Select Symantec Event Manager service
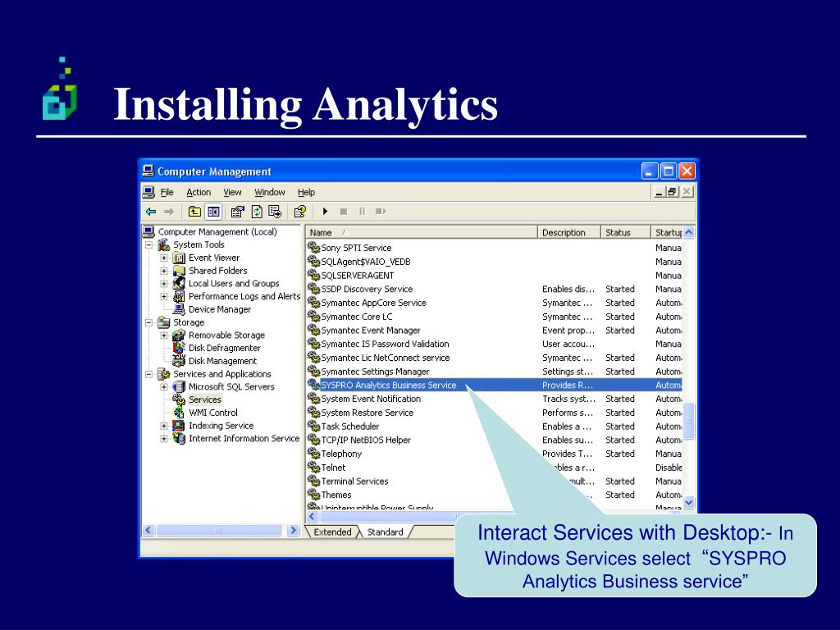This screenshot has height=630, width=840. (371, 331)
